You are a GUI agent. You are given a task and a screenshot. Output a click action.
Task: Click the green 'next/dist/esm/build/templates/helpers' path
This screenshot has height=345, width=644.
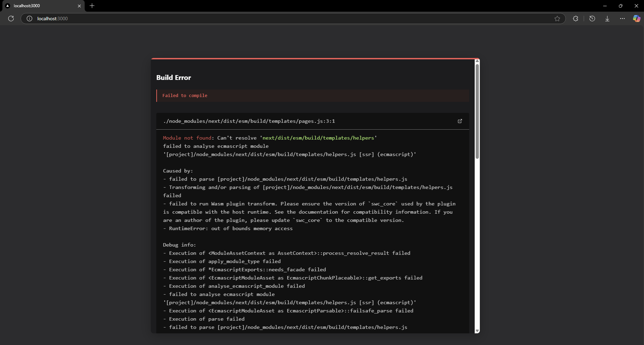(x=318, y=138)
